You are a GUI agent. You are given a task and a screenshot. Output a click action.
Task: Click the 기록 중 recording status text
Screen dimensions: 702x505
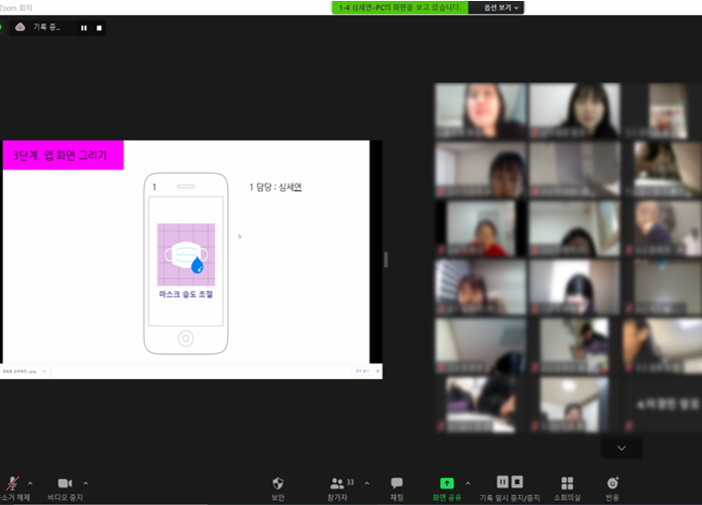click(47, 27)
